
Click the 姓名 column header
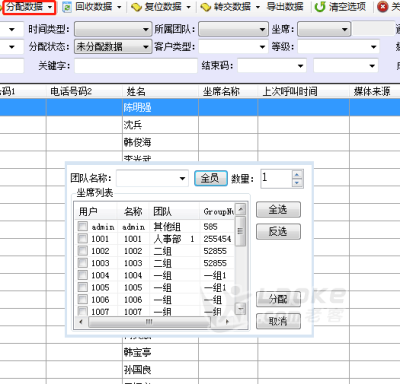pos(160,91)
